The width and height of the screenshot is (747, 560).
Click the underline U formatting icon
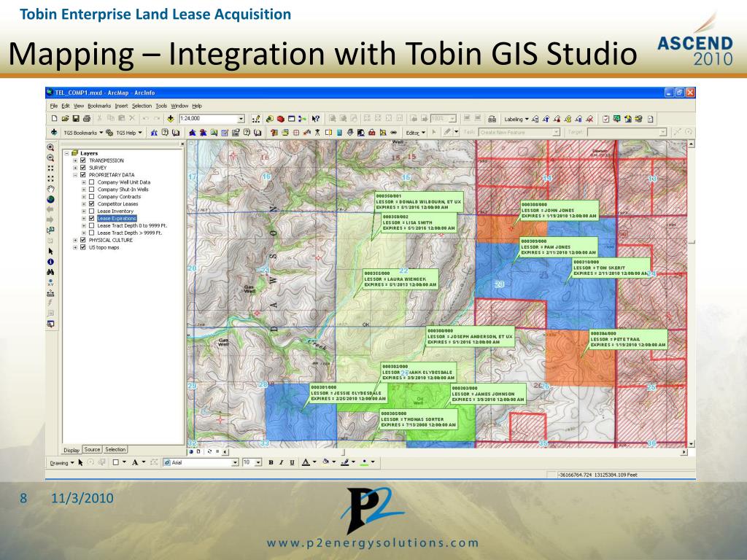coord(292,462)
